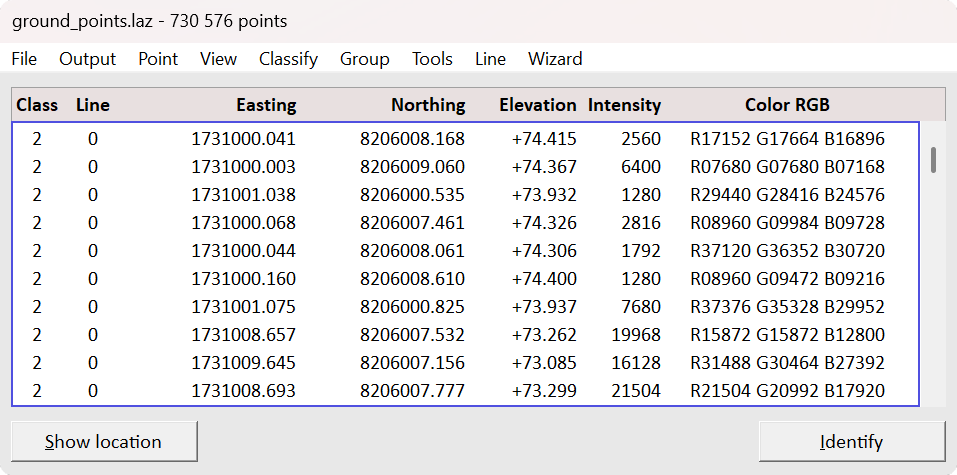This screenshot has width=957, height=475.
Task: Pick elevation value +74.400
Action: tap(544, 279)
